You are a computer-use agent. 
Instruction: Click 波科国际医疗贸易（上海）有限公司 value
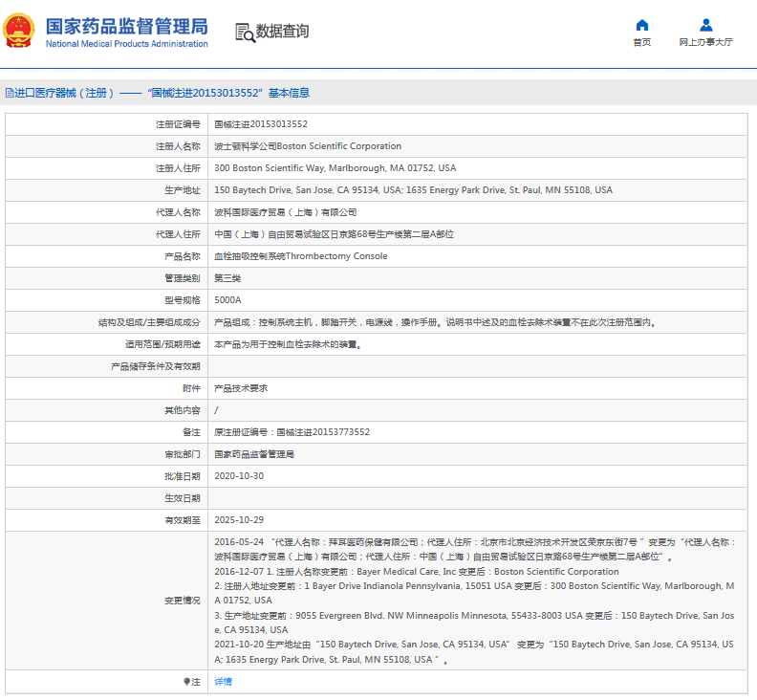(286, 212)
